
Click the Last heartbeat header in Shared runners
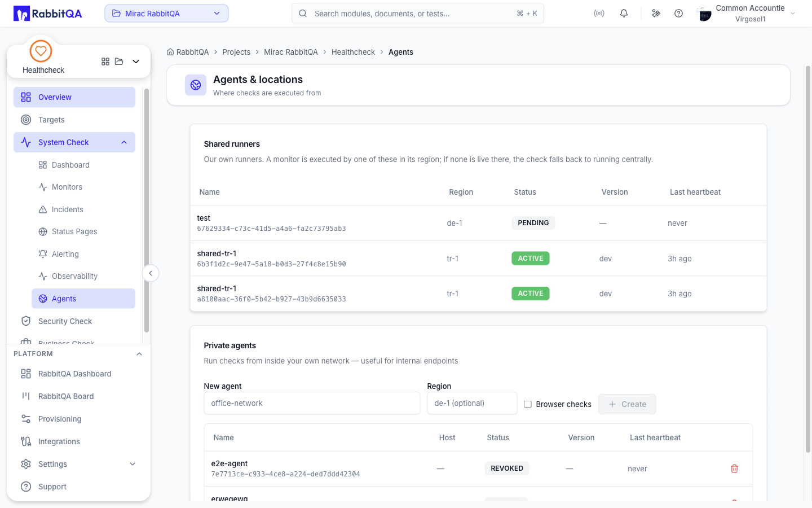pyautogui.click(x=695, y=192)
